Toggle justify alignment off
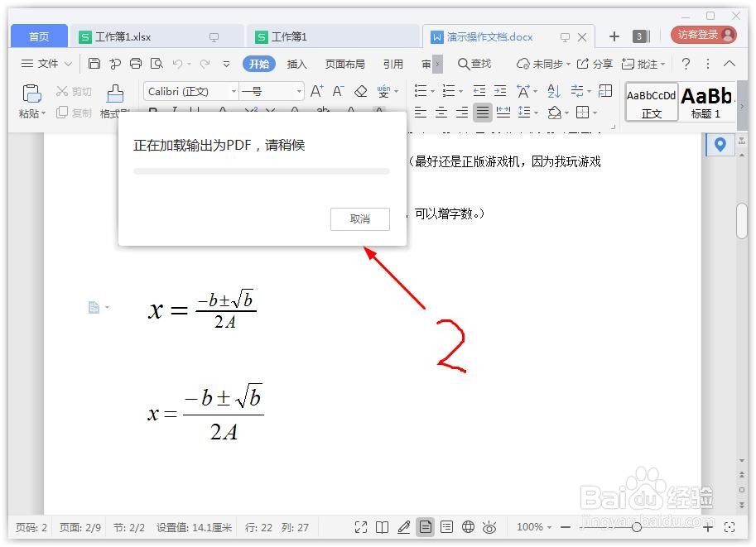The height and width of the screenshot is (547, 756). click(484, 112)
